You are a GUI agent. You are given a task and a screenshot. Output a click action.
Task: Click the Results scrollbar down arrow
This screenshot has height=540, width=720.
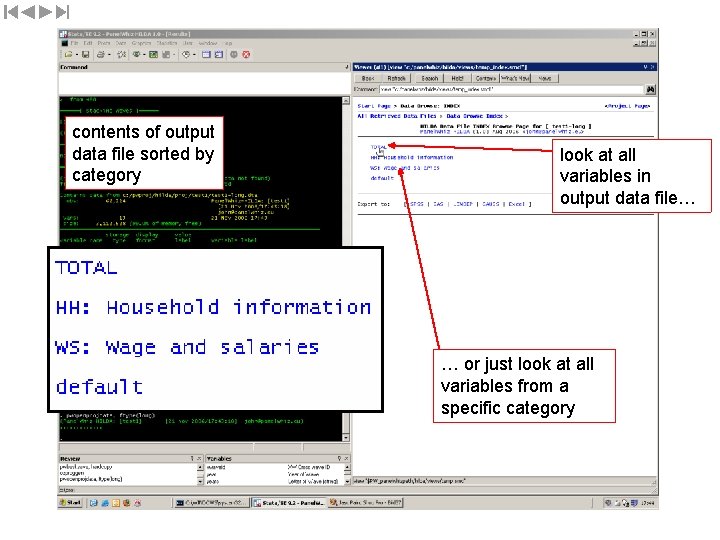coord(346,438)
